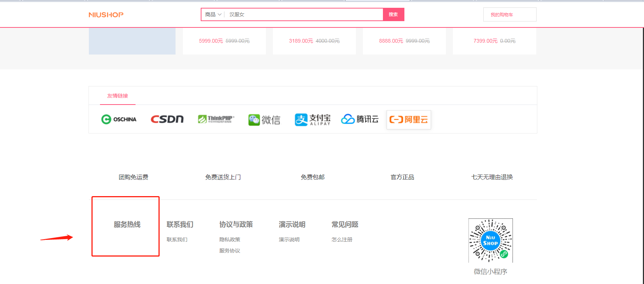Click the 搜索 search button

pyautogui.click(x=393, y=14)
